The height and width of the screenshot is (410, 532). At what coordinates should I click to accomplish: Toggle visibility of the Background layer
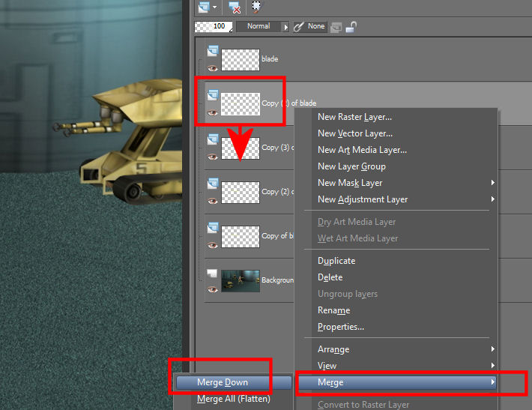pos(212,289)
